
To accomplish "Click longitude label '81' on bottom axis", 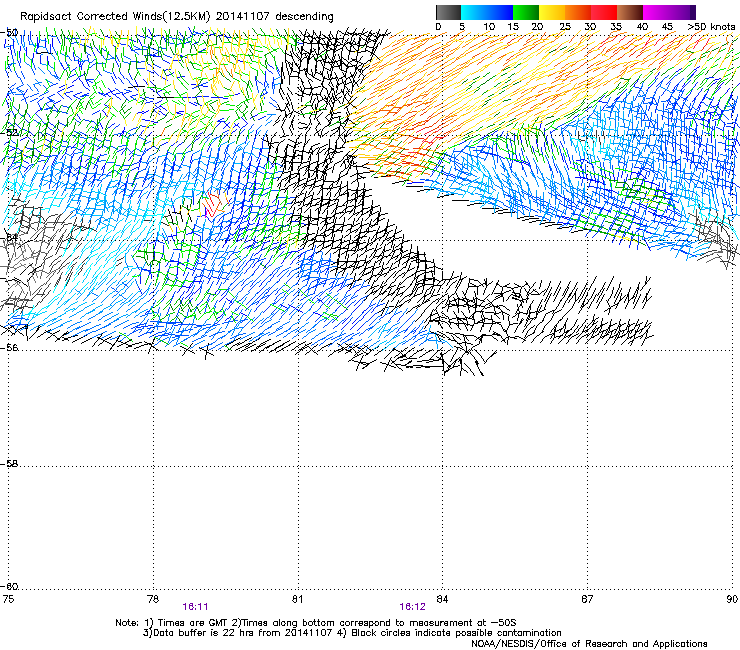I will pyautogui.click(x=297, y=599).
